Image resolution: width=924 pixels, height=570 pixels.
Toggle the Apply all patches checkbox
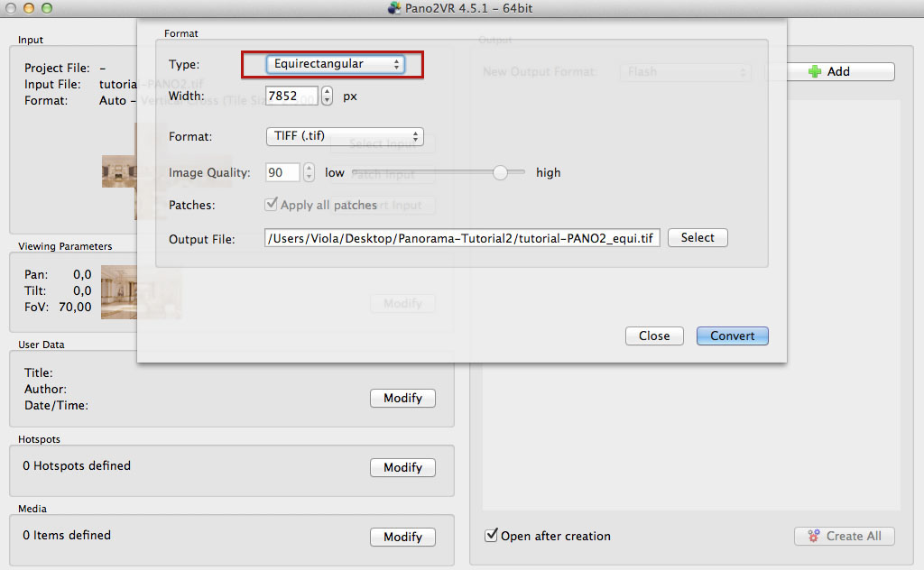[271, 205]
